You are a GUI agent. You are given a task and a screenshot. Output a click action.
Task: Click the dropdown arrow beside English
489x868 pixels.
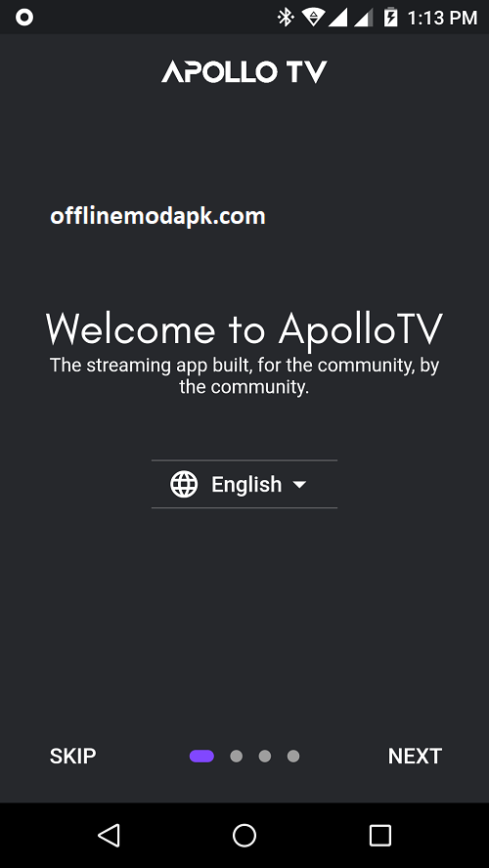coord(299,485)
